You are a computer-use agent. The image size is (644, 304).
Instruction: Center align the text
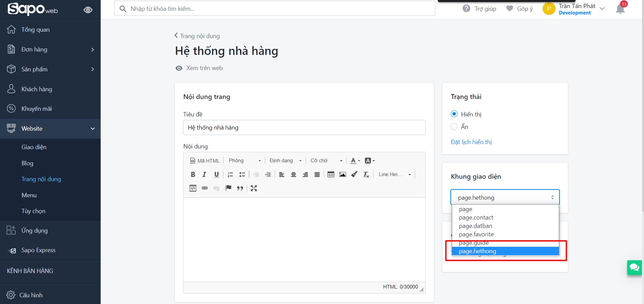click(294, 174)
